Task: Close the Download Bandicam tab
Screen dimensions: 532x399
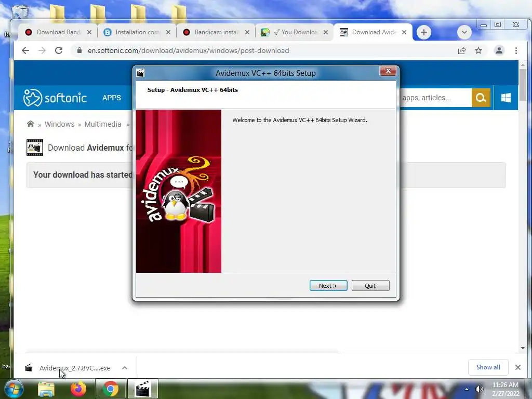Action: click(89, 32)
